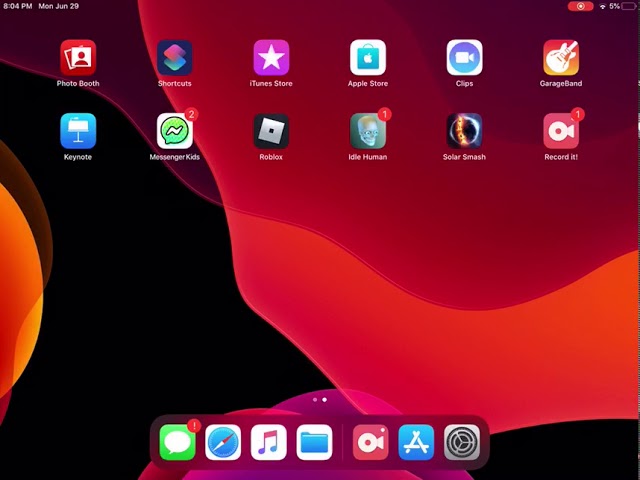Open Record it! app on home screen
Screen dimensions: 640x480
point(561,131)
